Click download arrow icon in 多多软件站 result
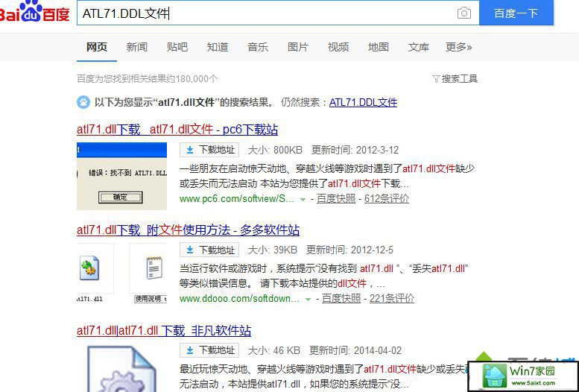579x392 pixels. pyautogui.click(x=190, y=250)
